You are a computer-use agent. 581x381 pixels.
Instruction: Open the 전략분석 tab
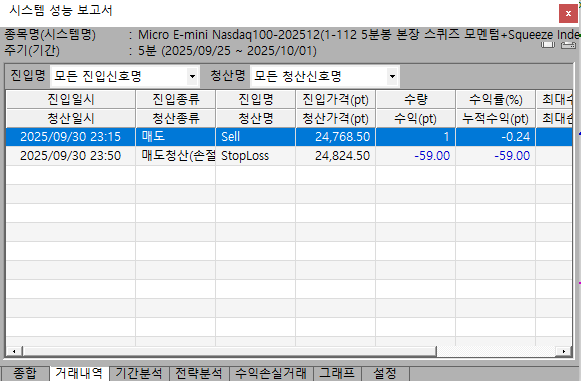point(199,373)
